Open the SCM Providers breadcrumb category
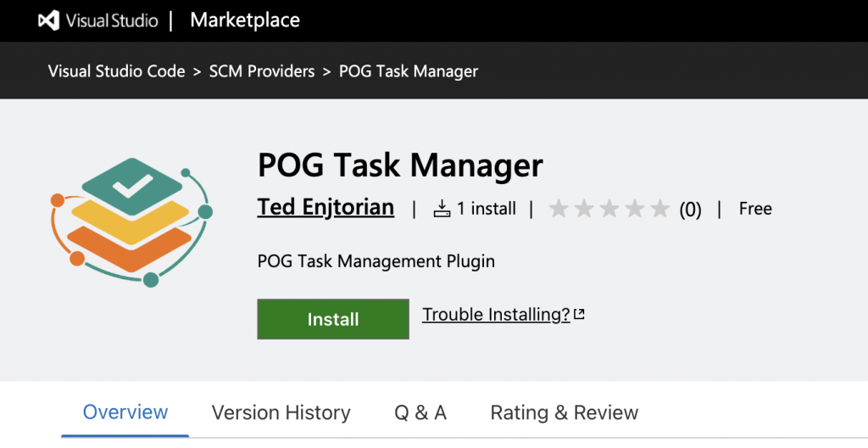The height and width of the screenshot is (448, 868). [x=262, y=71]
